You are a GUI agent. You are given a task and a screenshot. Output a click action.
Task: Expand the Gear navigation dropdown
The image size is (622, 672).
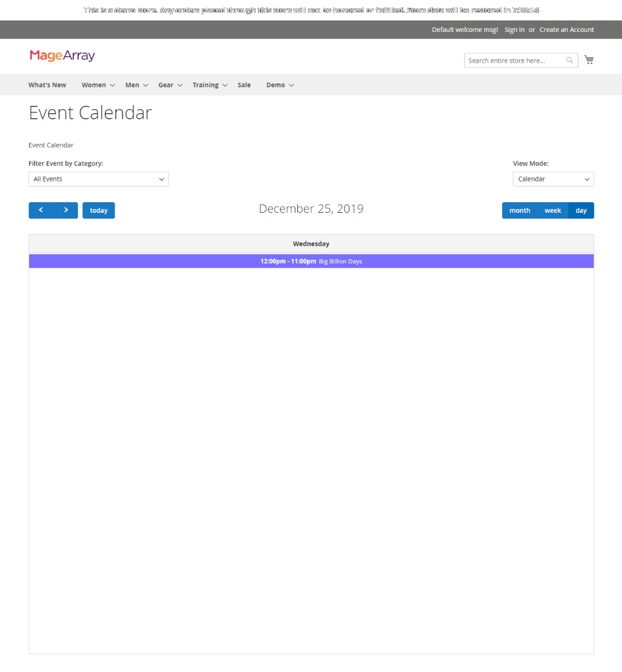click(x=166, y=85)
